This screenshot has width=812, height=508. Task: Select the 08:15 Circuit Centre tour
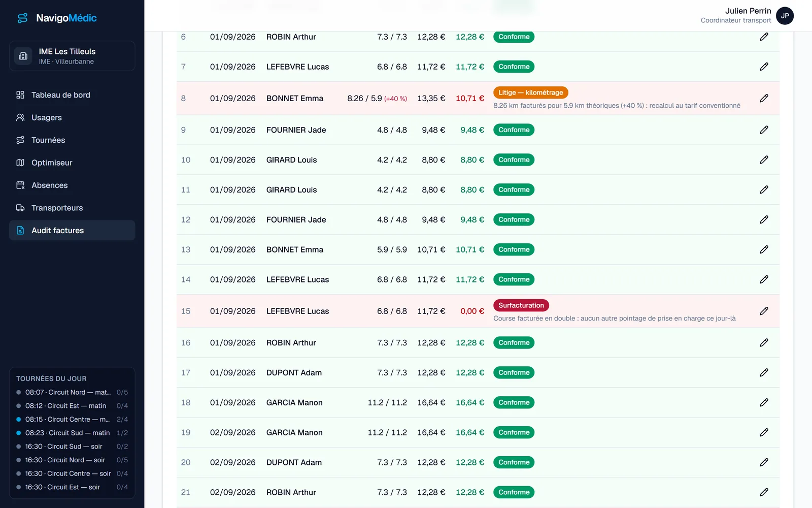pyautogui.click(x=72, y=419)
